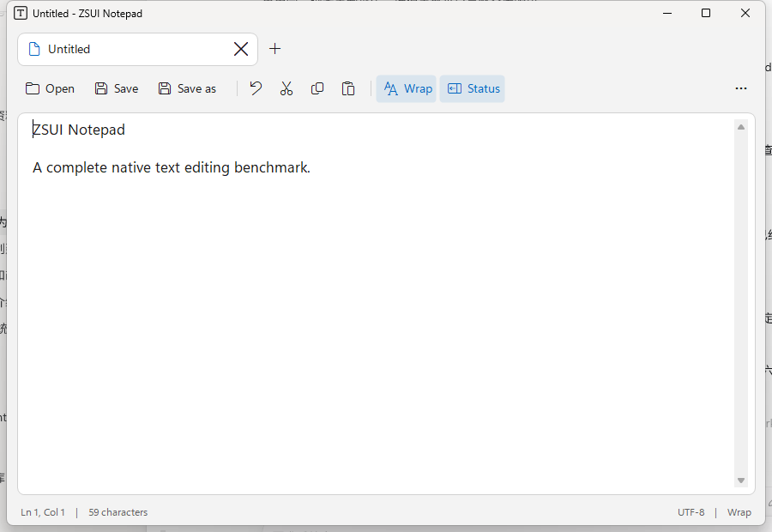772x532 pixels.
Task: Click the Undo arrow icon
Action: (x=256, y=88)
